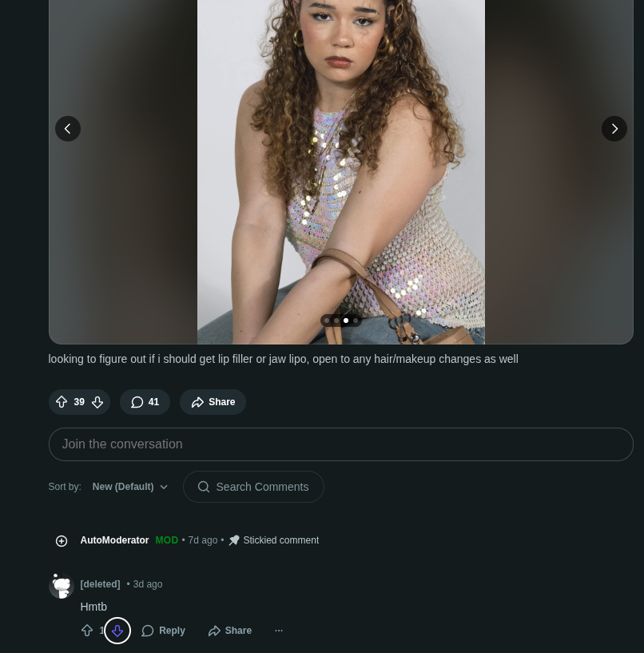Click the 'Join the conversation' comment box
The image size is (644, 653).
pyautogui.click(x=340, y=444)
